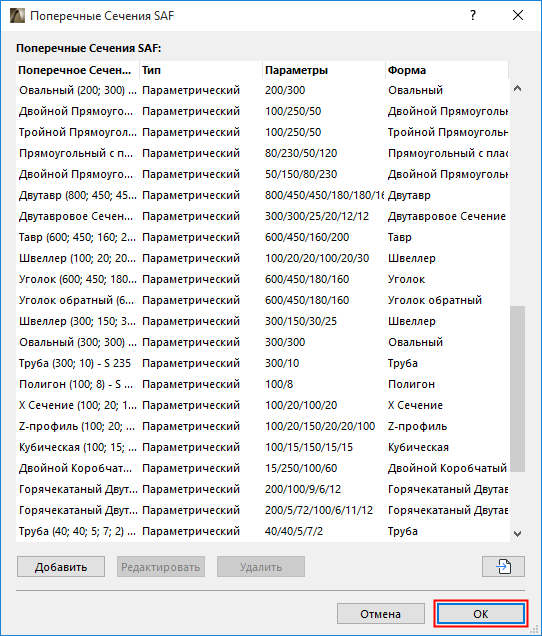Click the scroll up arrow of the list
This screenshot has width=542, height=636.
point(517,88)
